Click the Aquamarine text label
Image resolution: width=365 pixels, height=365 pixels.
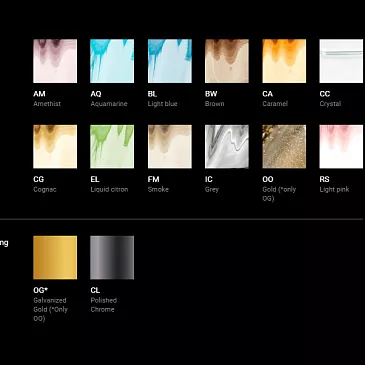(109, 104)
